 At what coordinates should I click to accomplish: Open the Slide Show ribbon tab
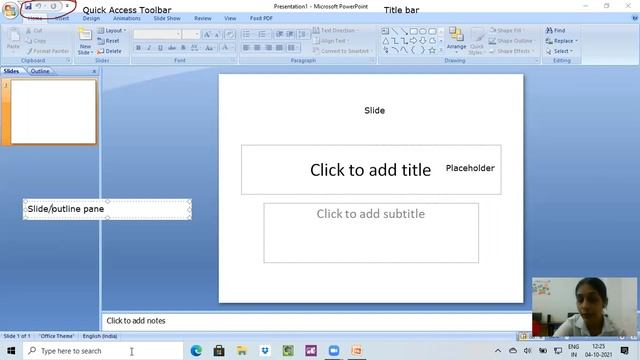pos(167,18)
